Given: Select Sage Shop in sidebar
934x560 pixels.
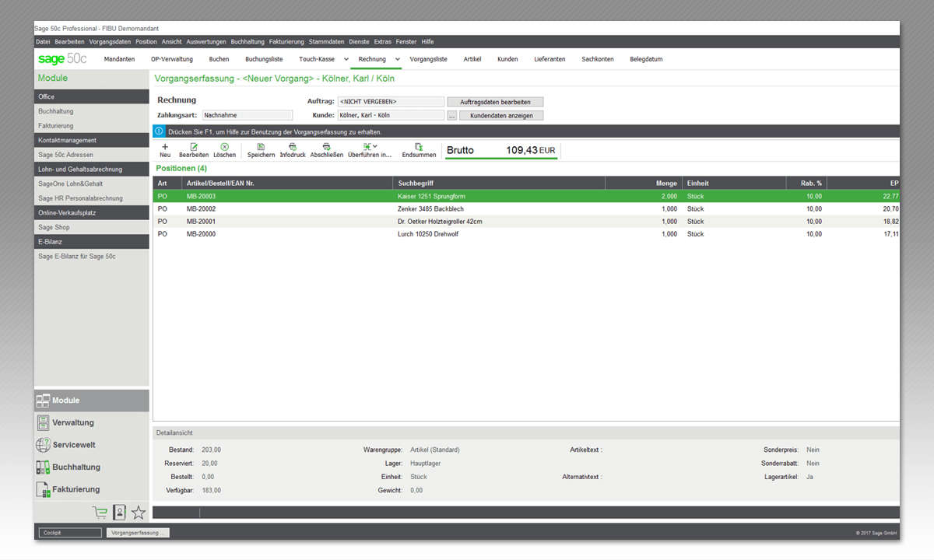Looking at the screenshot, I should click(91, 227).
